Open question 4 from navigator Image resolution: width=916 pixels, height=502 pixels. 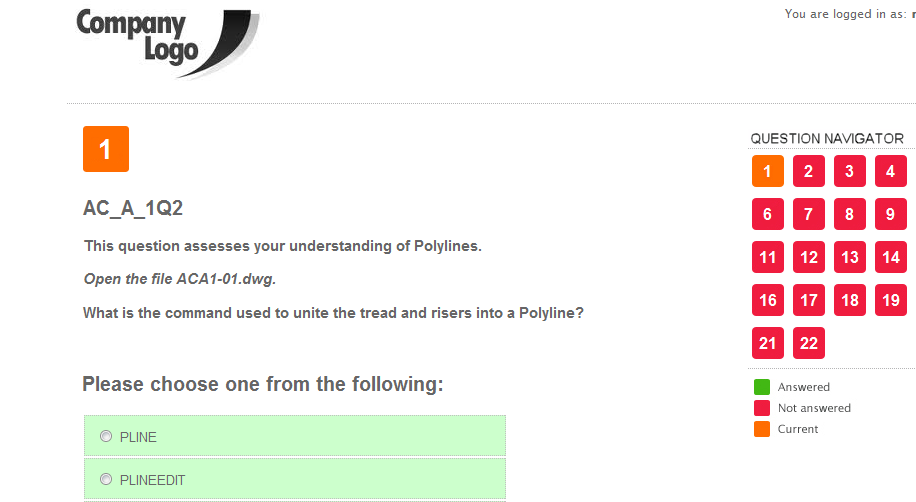pyautogui.click(x=890, y=171)
